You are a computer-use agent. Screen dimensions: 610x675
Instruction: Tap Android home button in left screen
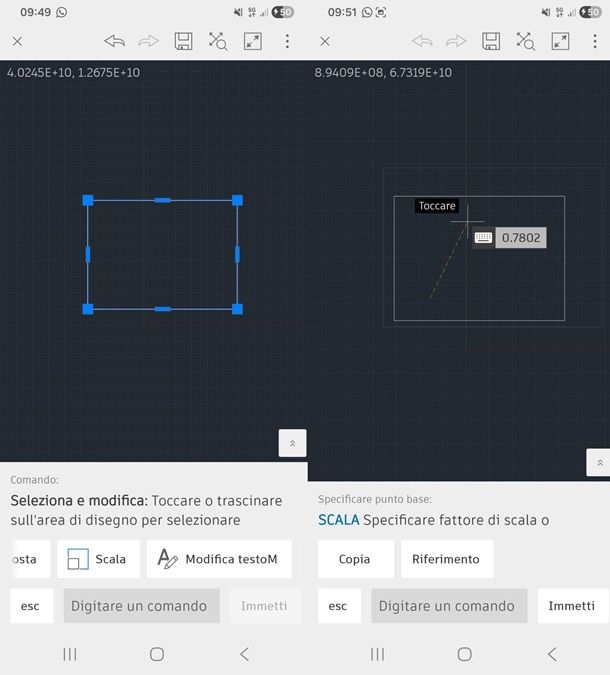click(157, 654)
